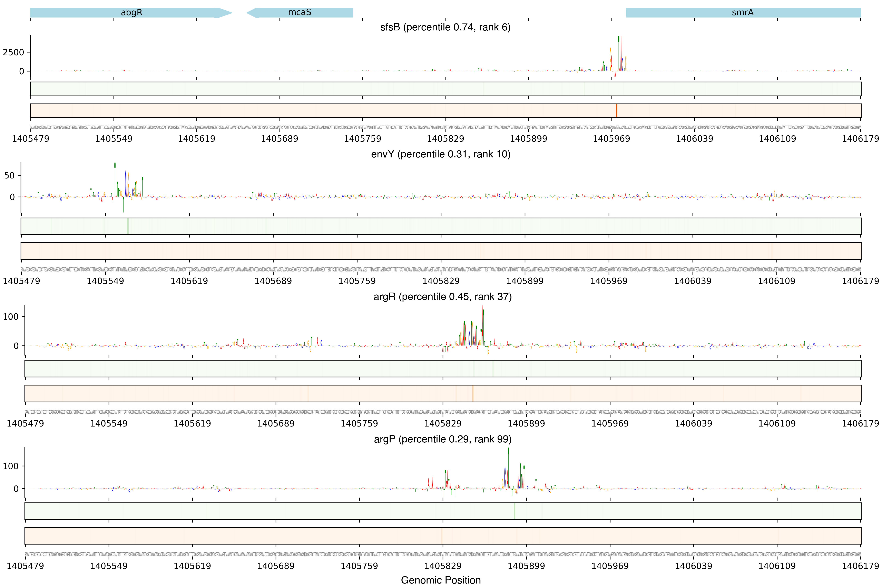The image size is (882, 588).
Task: Click the argP percentile rank title
Action: 442,439
